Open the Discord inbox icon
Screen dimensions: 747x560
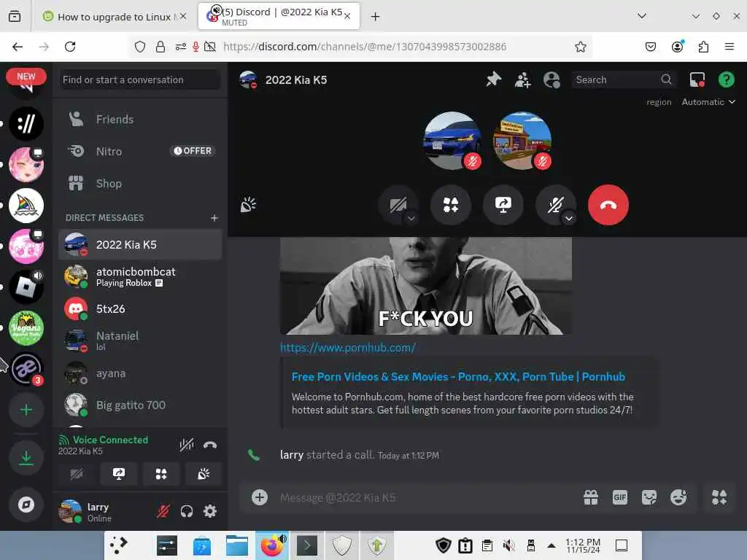(x=697, y=79)
